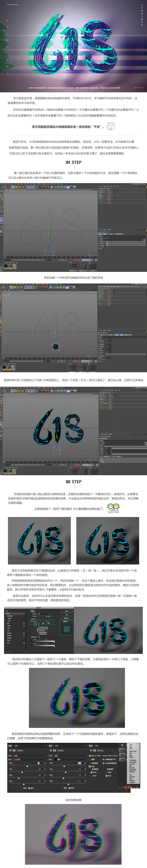Click new adjustment layer icon in layers panel
Screen dimensions: 147x868
click(x=128, y=788)
